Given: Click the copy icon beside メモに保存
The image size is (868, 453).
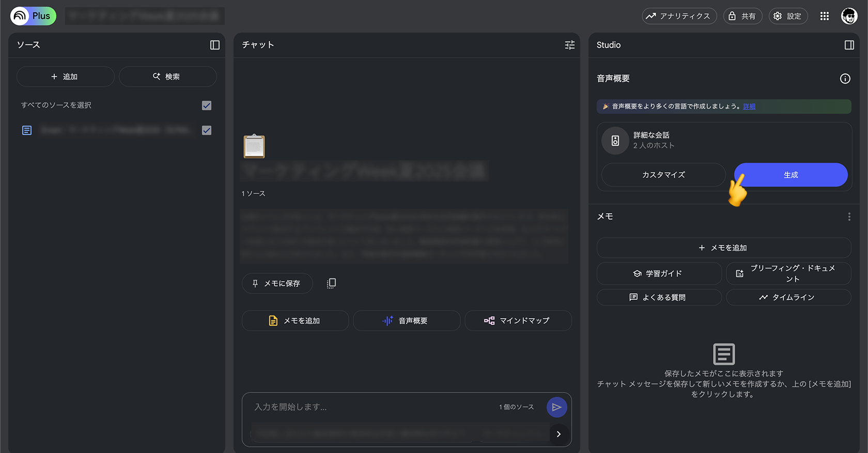Looking at the screenshot, I should point(331,283).
